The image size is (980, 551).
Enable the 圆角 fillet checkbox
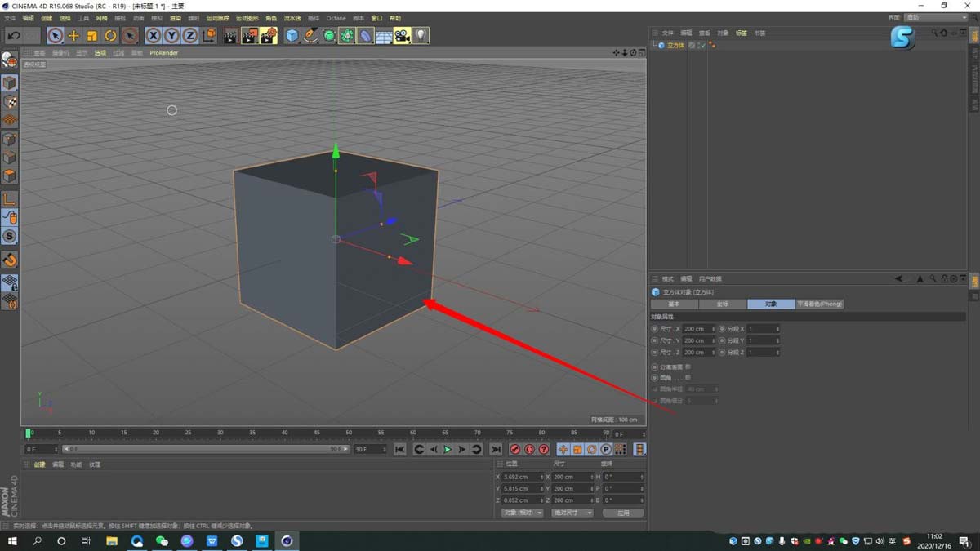(688, 378)
